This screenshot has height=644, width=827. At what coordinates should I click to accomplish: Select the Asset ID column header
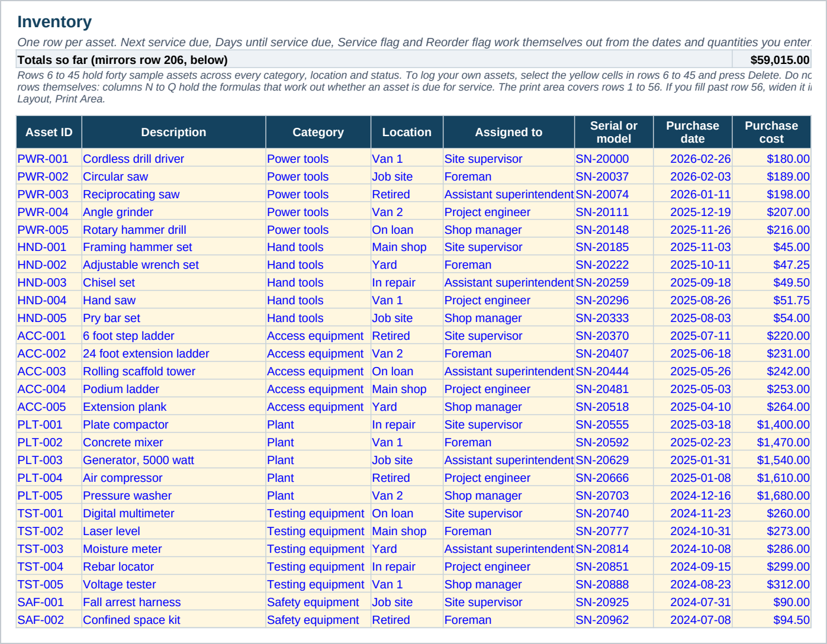coord(49,132)
